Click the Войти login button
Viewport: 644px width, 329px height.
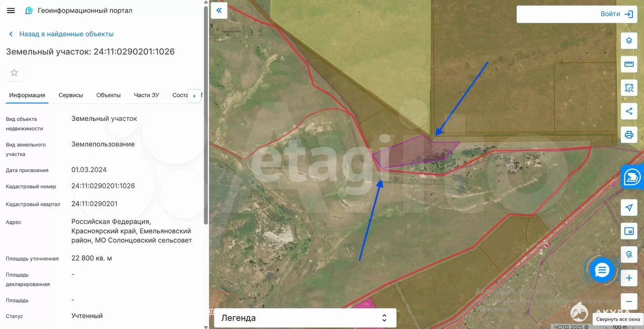click(x=616, y=14)
